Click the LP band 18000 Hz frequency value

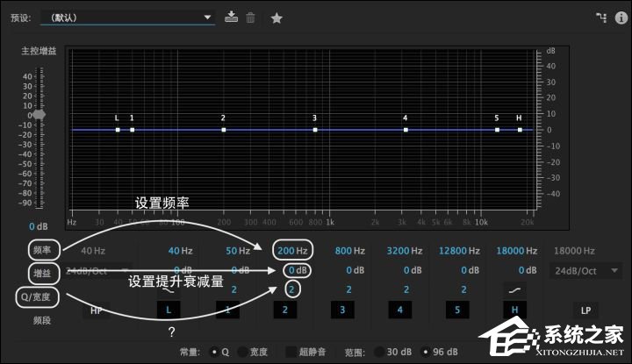coord(574,251)
